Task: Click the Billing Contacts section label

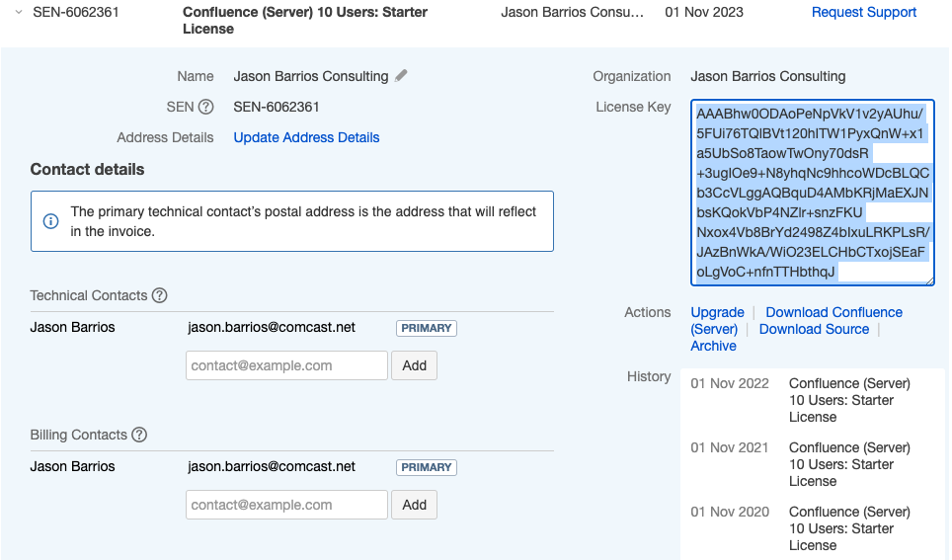Action: (x=78, y=435)
